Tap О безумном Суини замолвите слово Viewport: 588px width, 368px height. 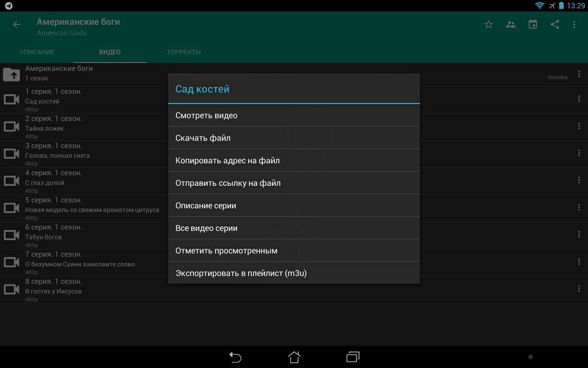pos(80,264)
